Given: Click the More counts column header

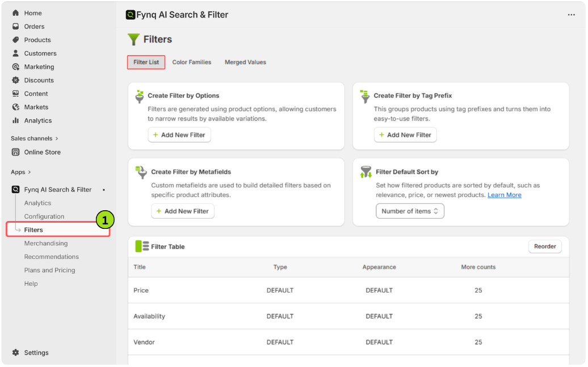Looking at the screenshot, I should (x=479, y=268).
